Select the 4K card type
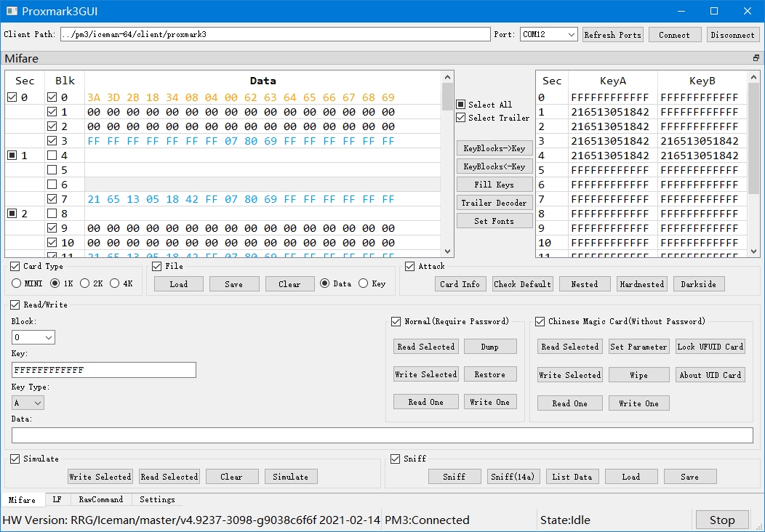Viewport: 765px width, 532px height. (114, 283)
